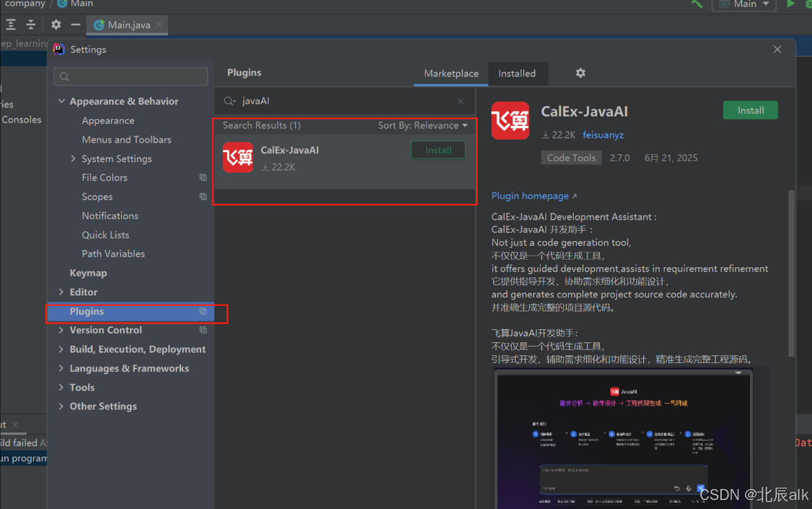The height and width of the screenshot is (509, 812).
Task: Select Scopes settings item
Action: click(97, 197)
